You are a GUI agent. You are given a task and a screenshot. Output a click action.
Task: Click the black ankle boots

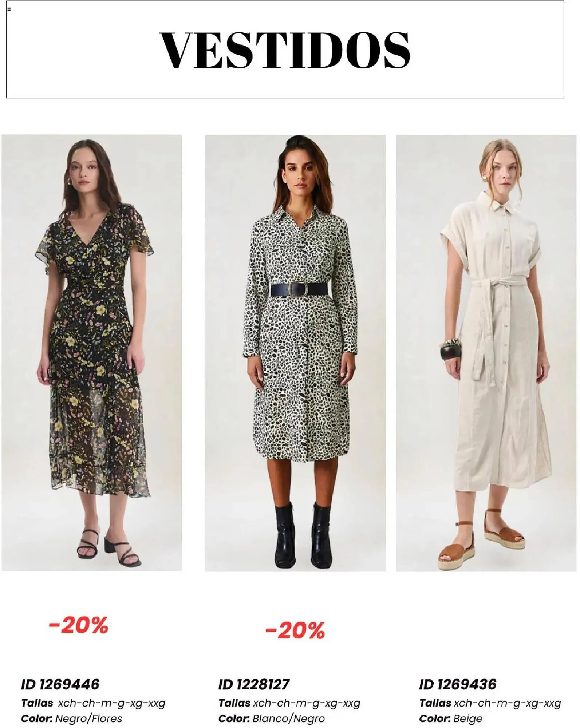[303, 534]
